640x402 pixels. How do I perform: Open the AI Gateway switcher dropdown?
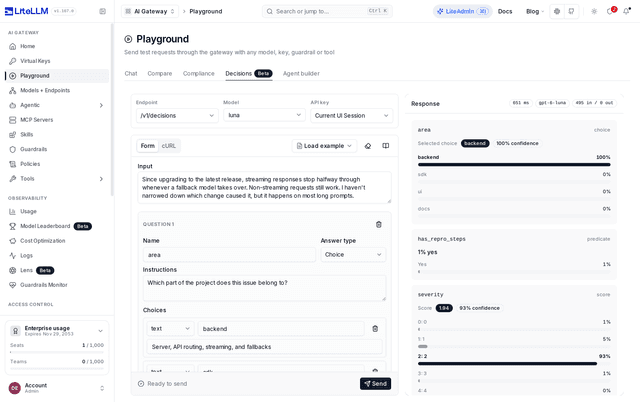[150, 11]
